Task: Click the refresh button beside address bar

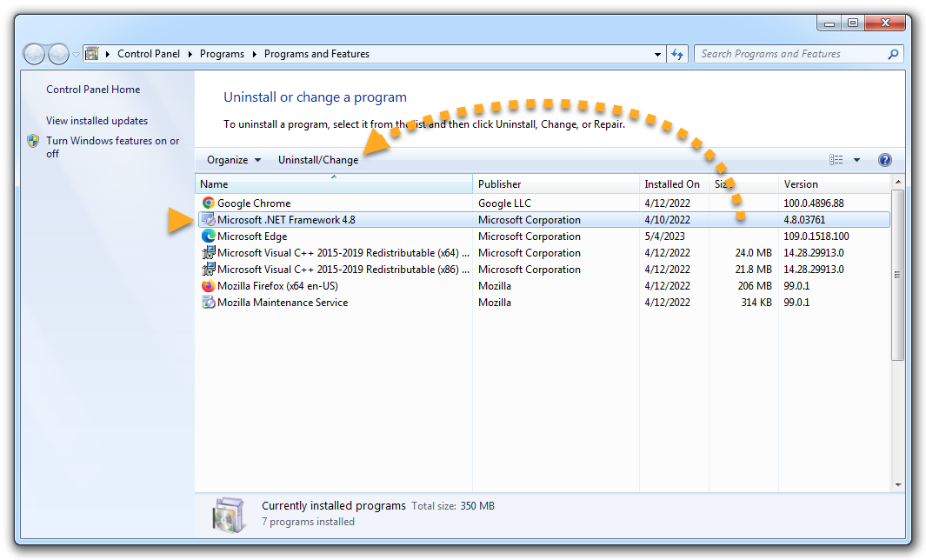Action: coord(678,54)
